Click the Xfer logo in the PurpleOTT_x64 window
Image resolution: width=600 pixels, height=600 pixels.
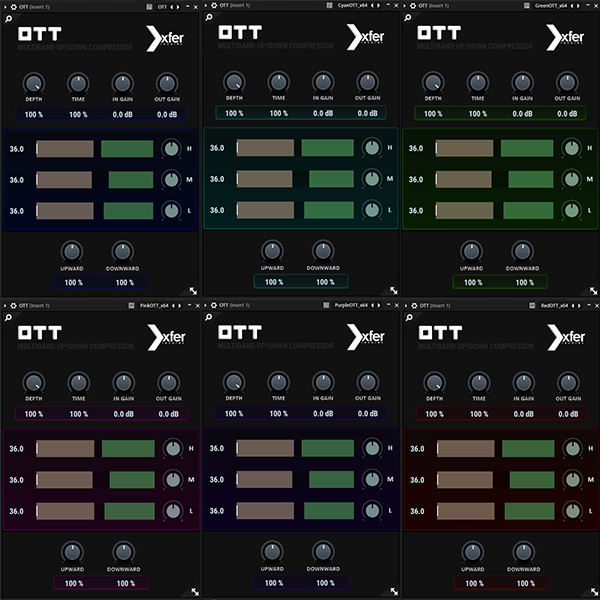coord(365,337)
